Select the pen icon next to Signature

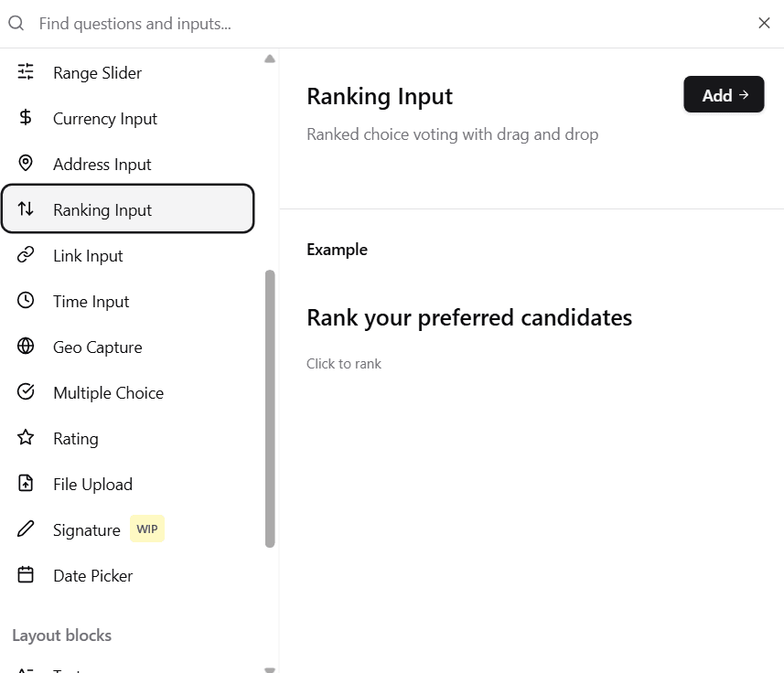[26, 529]
